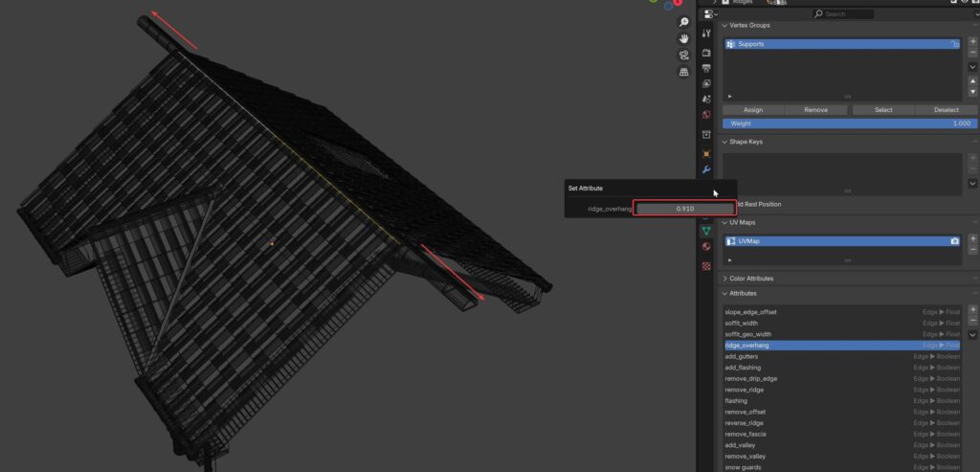The image size is (980, 472).
Task: Collapse the Shape Keys panel
Action: [x=725, y=142]
